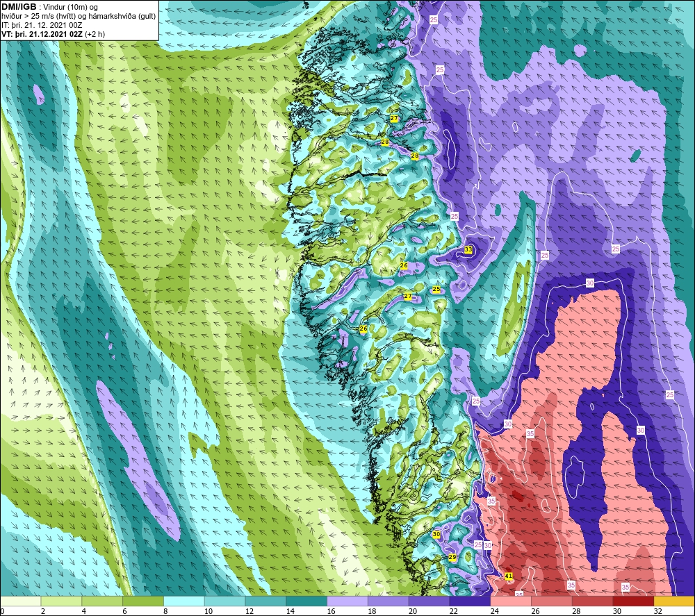Pick the orange above-32 m/s legend swatch
695x616 pixels.
pos(674,601)
